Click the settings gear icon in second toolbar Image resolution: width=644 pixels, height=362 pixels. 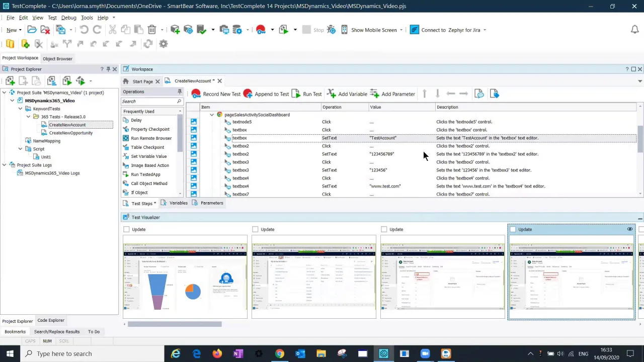(x=164, y=44)
